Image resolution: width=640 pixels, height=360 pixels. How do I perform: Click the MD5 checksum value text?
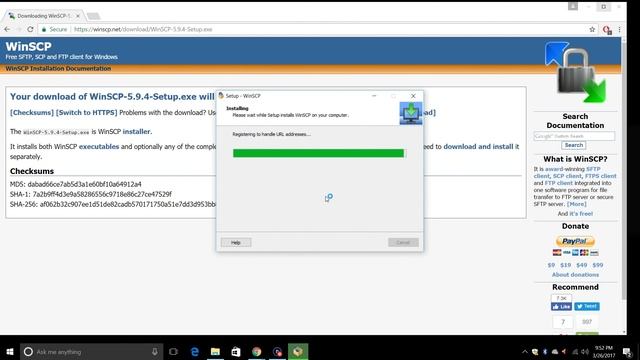[x=84, y=184]
